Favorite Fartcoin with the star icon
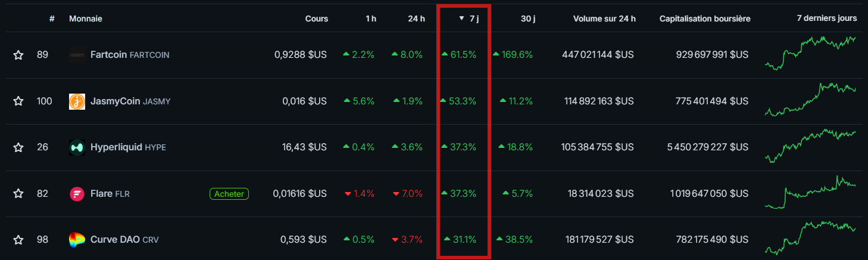 [x=18, y=55]
